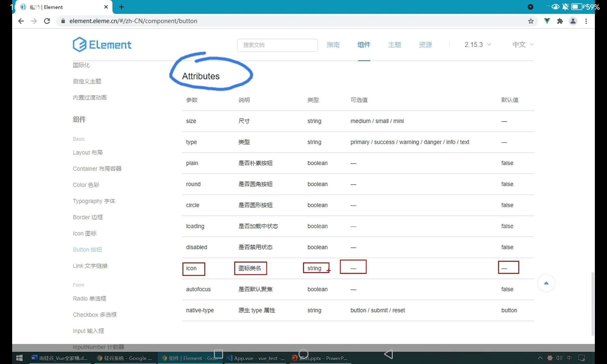Image resolution: width=607 pixels, height=364 pixels.
Task: Go back with browser arrow
Action: pos(21,21)
